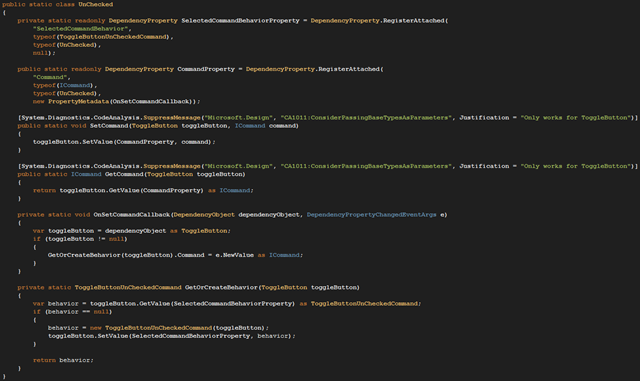The image size is (640, 381).
Task: Click new PropertyMetadata(OnSetCommandCallback) line
Action: coord(116,101)
